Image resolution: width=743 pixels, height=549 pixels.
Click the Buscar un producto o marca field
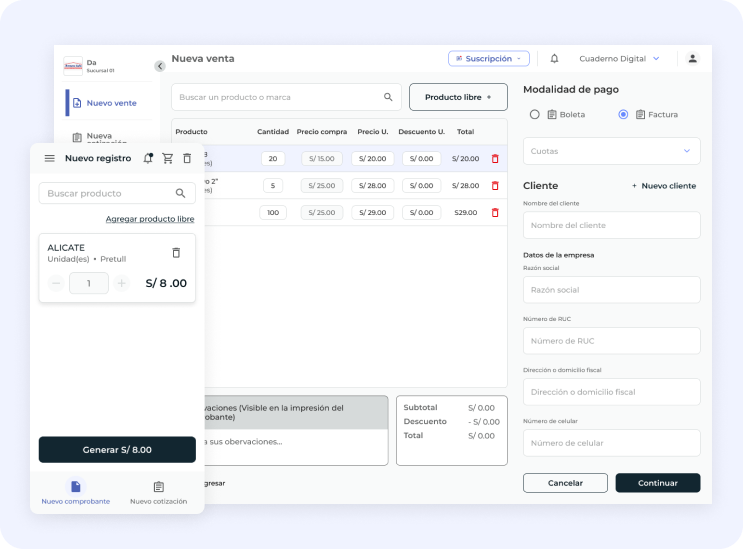click(x=286, y=97)
